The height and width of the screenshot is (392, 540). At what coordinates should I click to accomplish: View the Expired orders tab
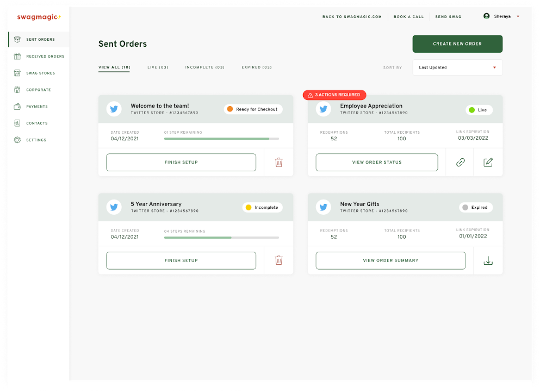pyautogui.click(x=256, y=67)
